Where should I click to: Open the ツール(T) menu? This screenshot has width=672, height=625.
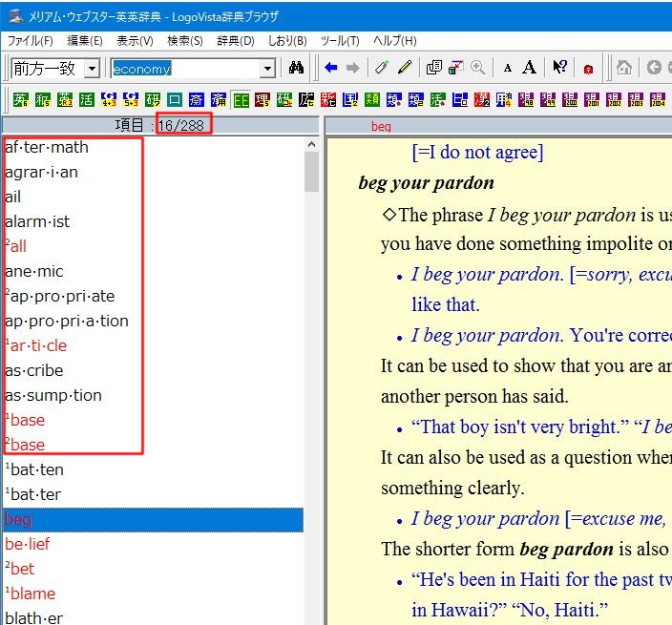coord(340,41)
